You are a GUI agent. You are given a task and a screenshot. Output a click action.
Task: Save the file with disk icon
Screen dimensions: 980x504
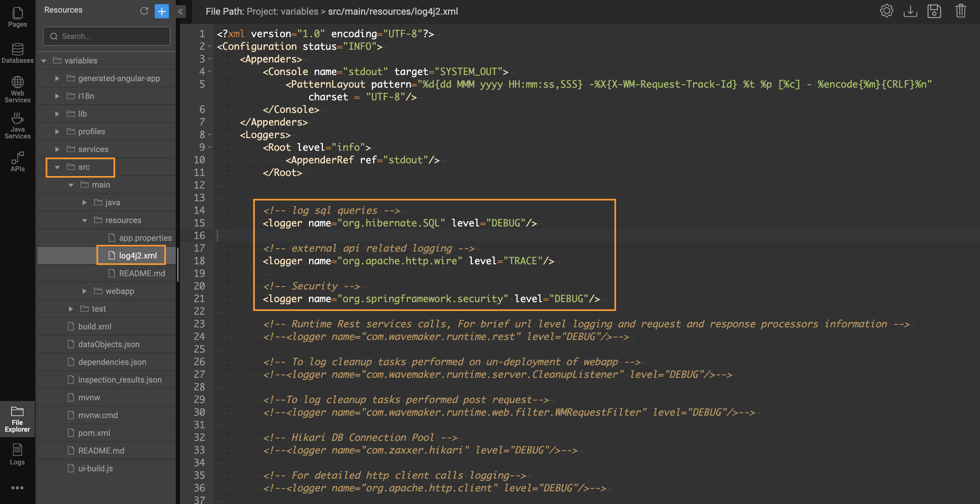pos(934,11)
